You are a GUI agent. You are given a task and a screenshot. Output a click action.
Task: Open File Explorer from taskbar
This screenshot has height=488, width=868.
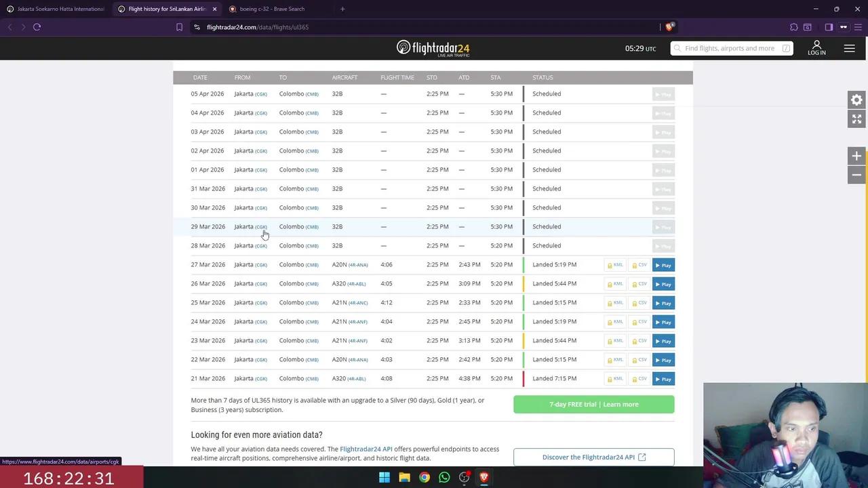(x=404, y=477)
